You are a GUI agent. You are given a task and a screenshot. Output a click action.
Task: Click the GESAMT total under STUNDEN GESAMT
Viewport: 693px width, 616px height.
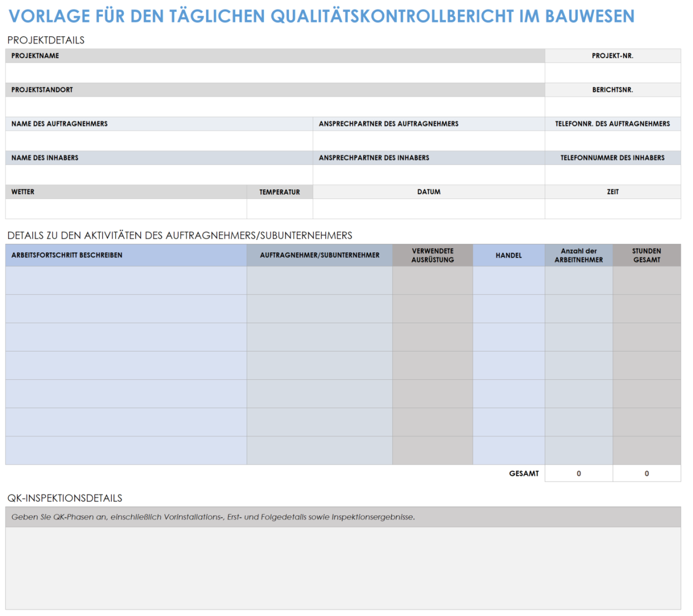[x=647, y=474]
